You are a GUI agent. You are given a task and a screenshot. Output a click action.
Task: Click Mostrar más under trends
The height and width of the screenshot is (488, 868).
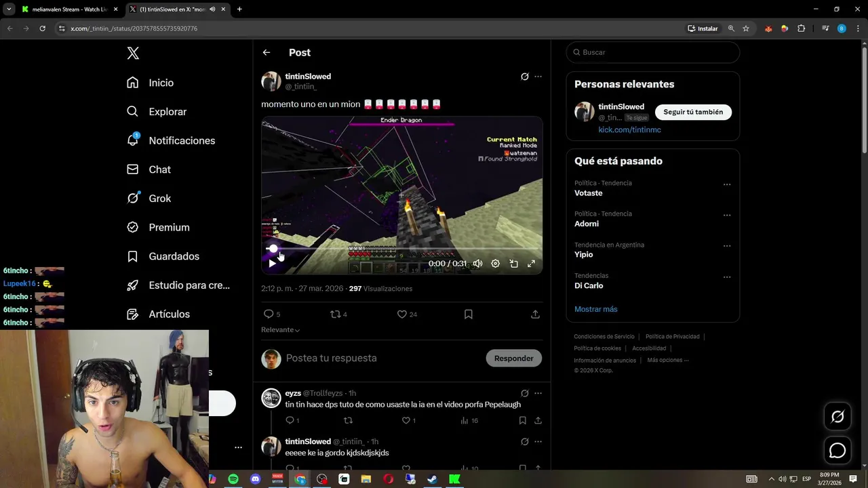[x=596, y=309]
